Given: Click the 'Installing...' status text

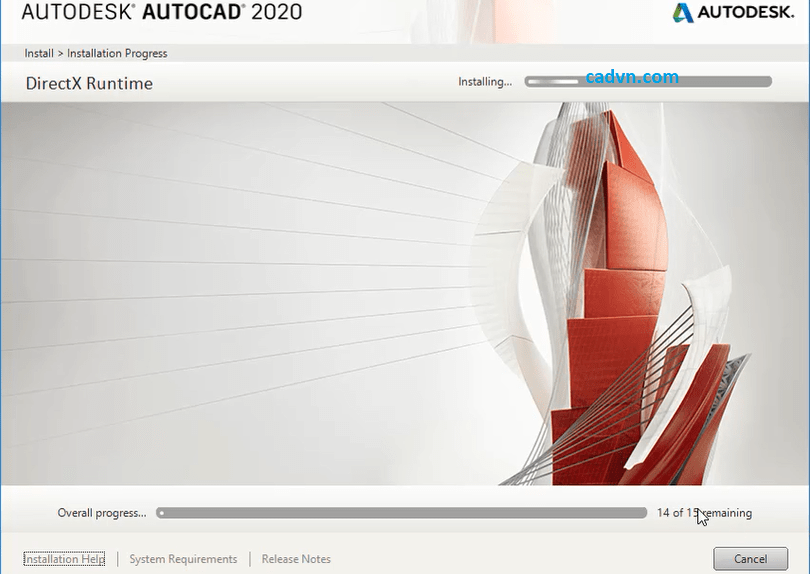Looking at the screenshot, I should 485,82.
